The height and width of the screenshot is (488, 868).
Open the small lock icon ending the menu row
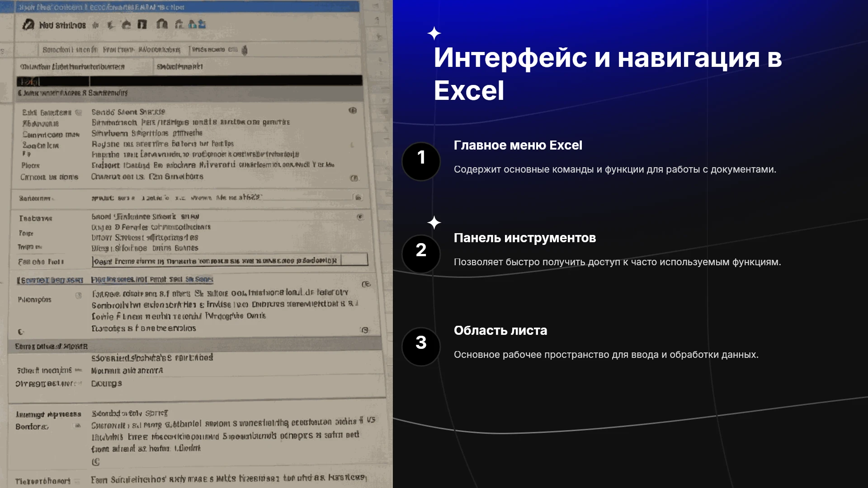tap(245, 50)
